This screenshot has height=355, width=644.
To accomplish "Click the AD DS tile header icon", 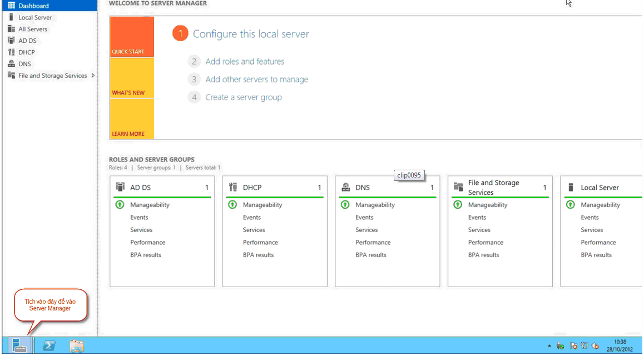I will (x=120, y=187).
